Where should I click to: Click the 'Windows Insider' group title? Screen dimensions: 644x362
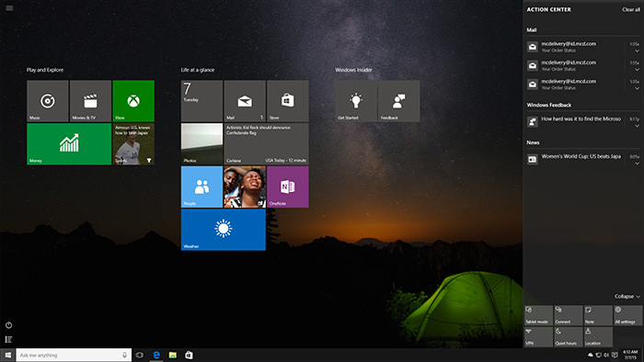(353, 70)
